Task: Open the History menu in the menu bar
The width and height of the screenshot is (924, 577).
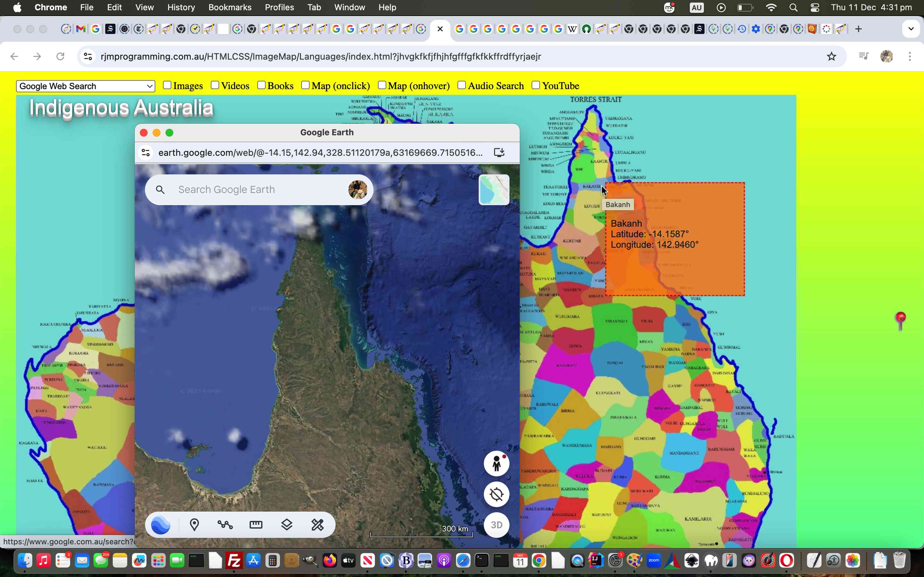Action: tap(181, 7)
